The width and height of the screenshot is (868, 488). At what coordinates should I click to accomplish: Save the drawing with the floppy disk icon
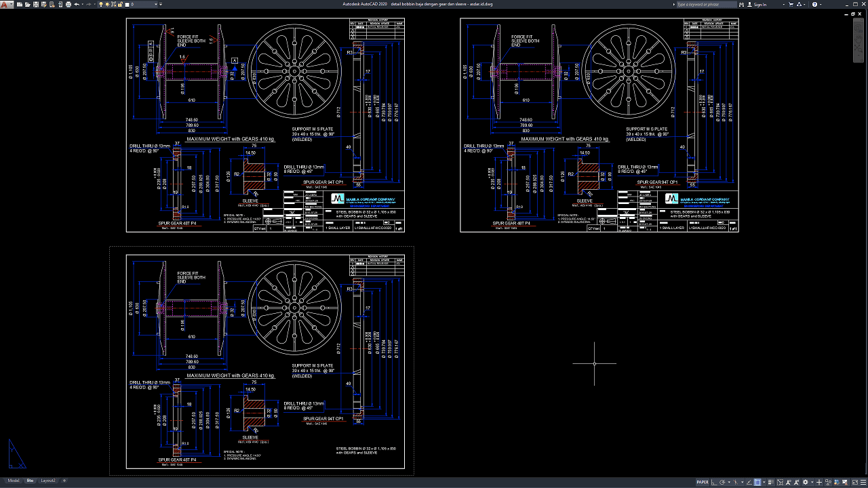coord(35,5)
